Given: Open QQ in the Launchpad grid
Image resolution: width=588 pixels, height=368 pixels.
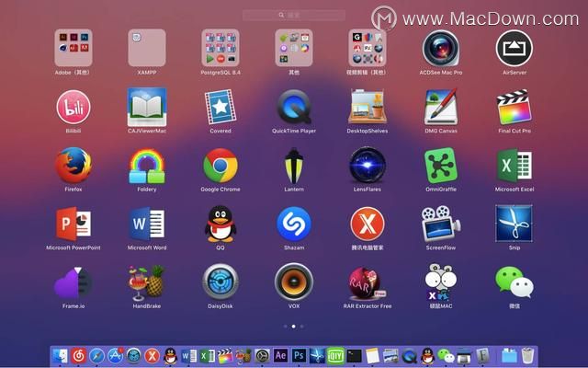Looking at the screenshot, I should pyautogui.click(x=220, y=224).
